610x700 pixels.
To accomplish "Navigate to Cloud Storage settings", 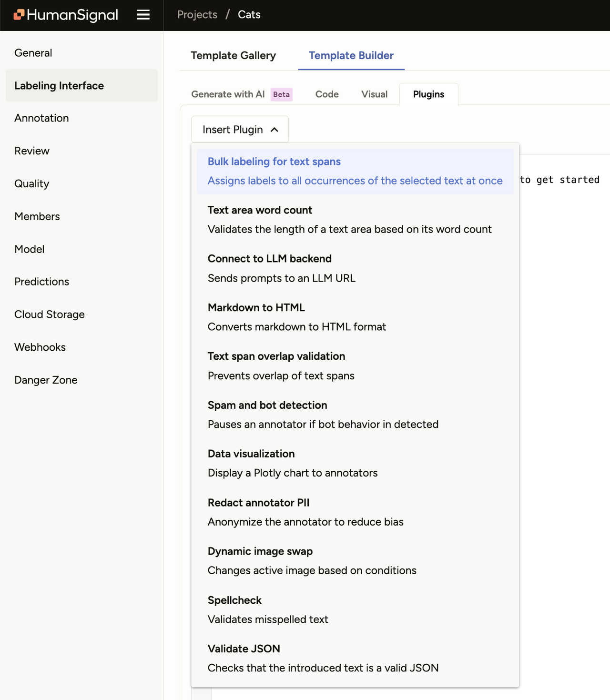I will click(x=49, y=314).
